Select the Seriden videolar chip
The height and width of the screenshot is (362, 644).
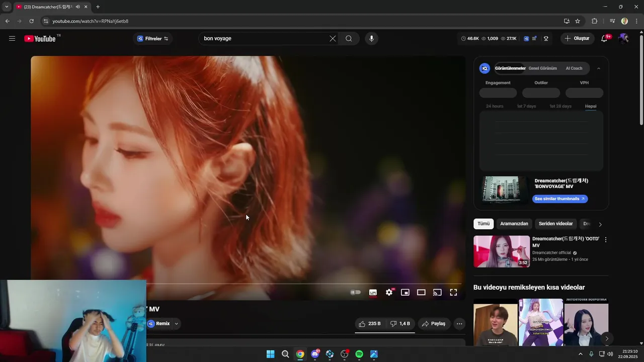coord(555,224)
